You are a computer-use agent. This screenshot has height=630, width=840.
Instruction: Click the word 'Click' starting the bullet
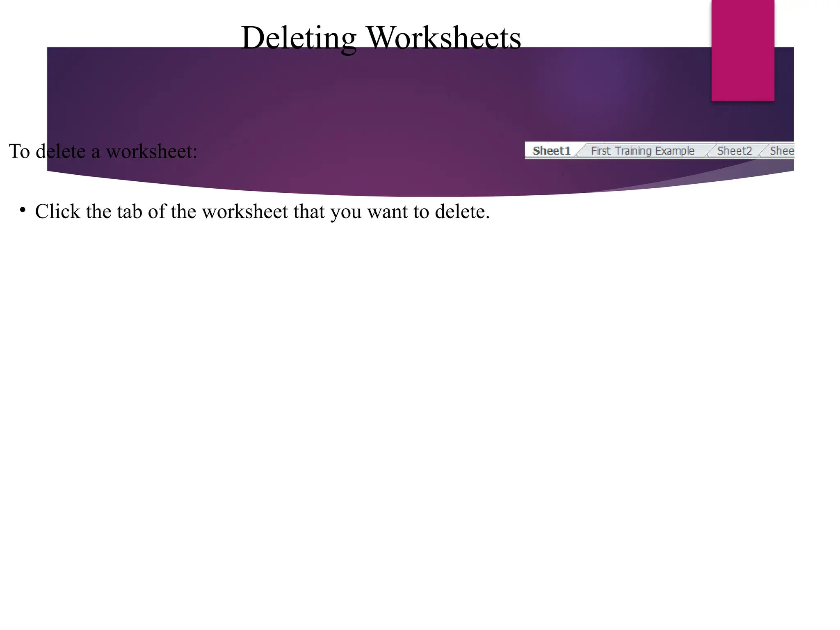tap(57, 212)
